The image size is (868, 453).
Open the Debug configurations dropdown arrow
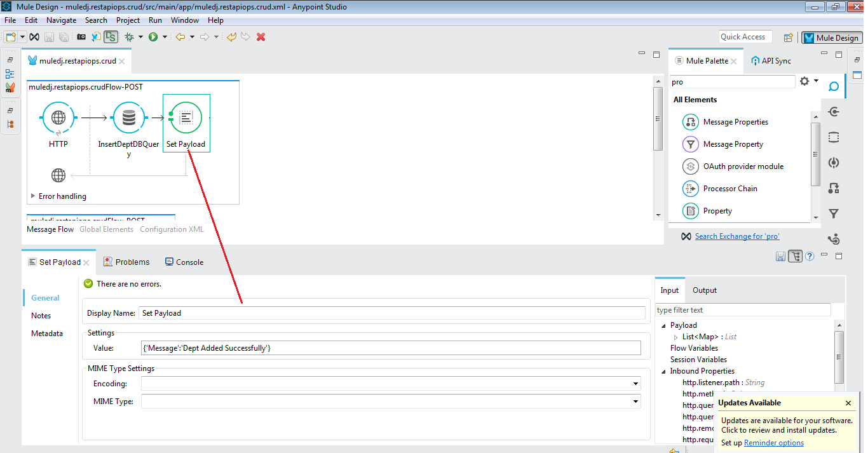click(140, 37)
